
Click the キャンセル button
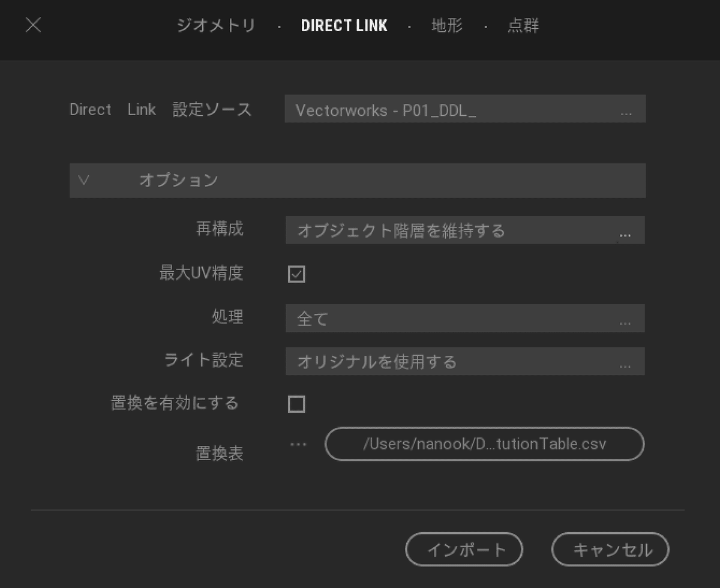pos(610,548)
